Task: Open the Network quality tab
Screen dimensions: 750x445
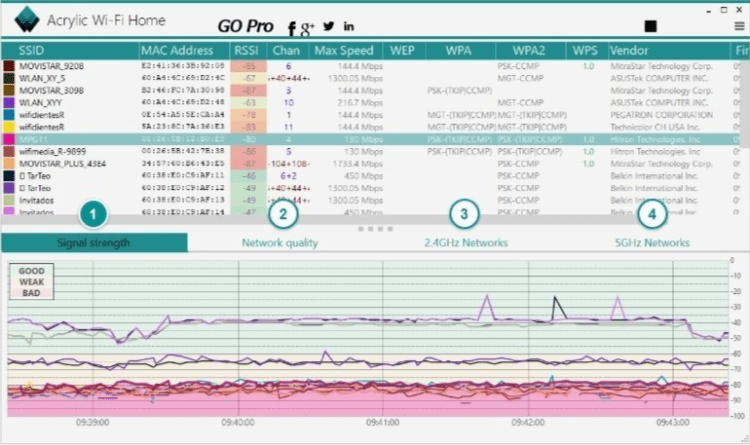Action: click(280, 243)
